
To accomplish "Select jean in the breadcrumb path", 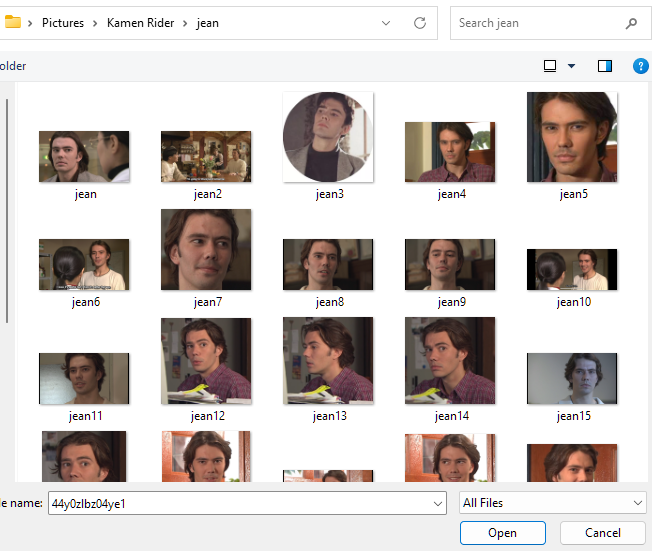I will coord(207,23).
